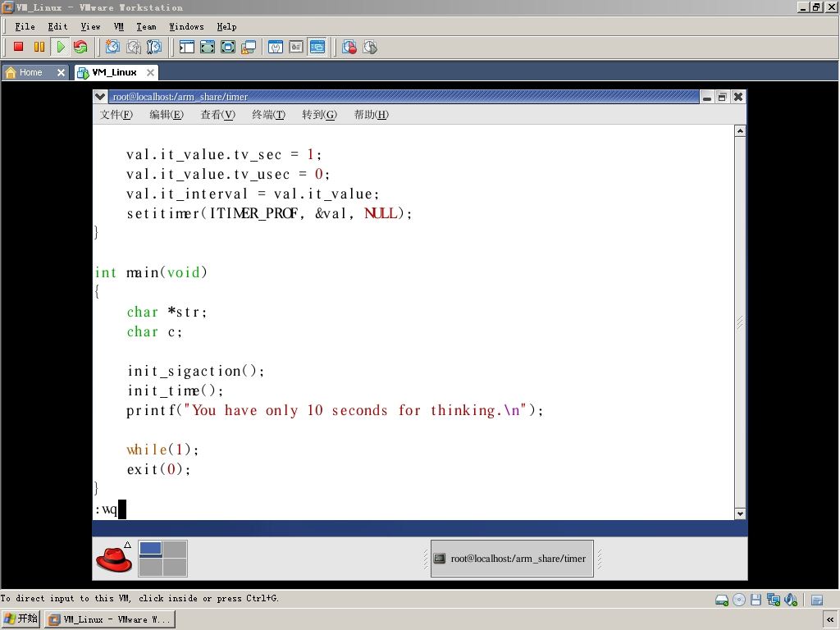Click the CD-ROM device status icon
Screen dimensions: 840x630
739,600
